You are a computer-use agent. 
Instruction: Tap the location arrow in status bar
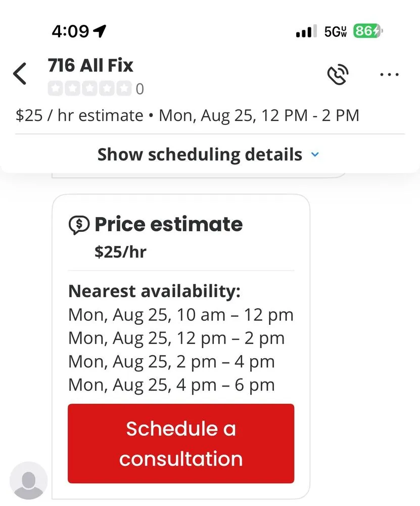100,31
